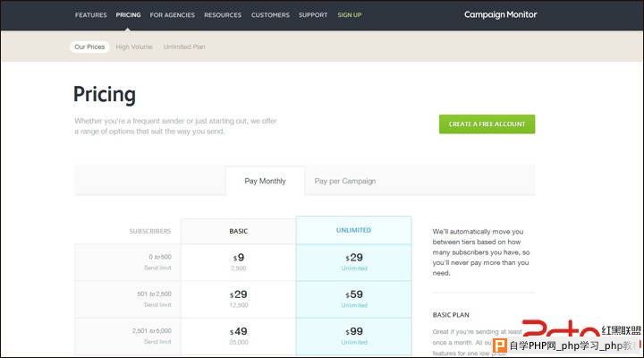Click the 2,501 to 5,000 subscribers row label

(151, 331)
